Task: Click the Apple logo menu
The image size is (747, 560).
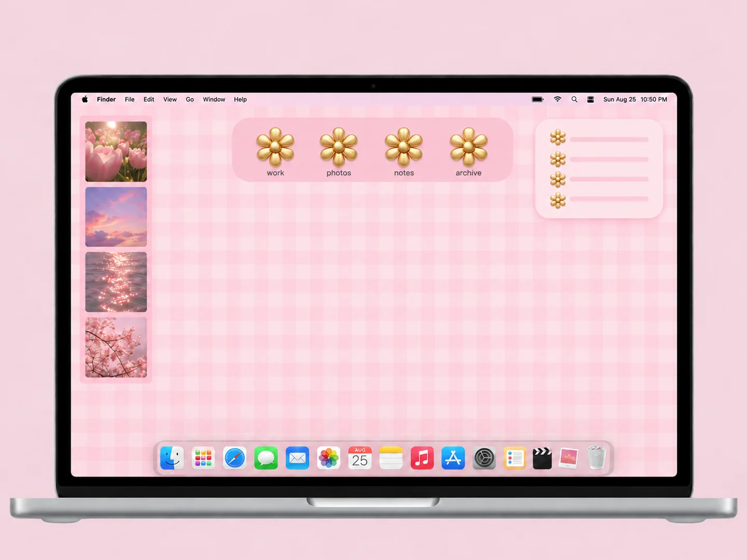Action: [x=85, y=100]
